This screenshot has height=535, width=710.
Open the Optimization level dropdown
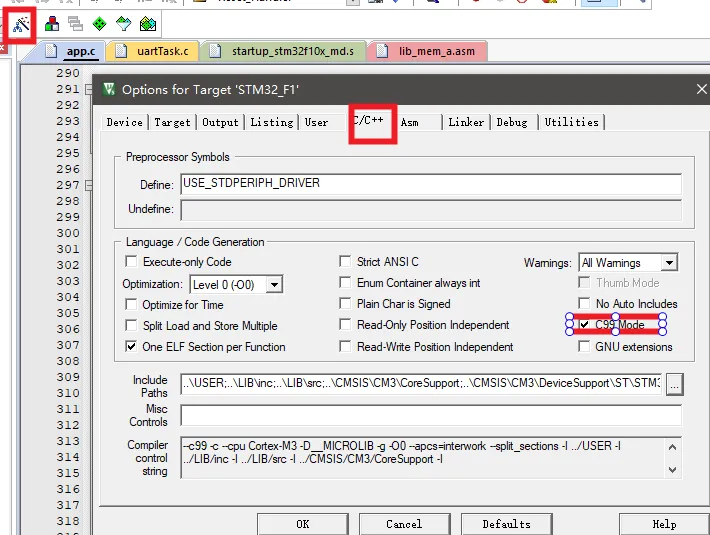click(x=273, y=285)
